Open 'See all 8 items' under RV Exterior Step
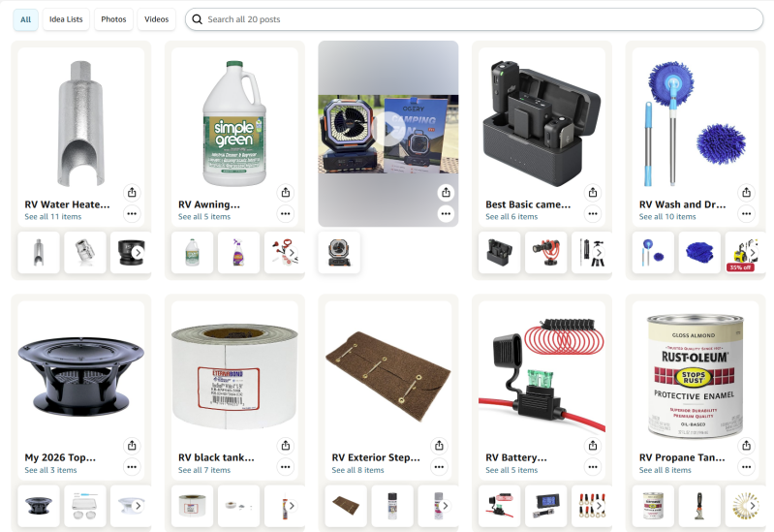Screen dimensions: 774x532 [x=357, y=470]
